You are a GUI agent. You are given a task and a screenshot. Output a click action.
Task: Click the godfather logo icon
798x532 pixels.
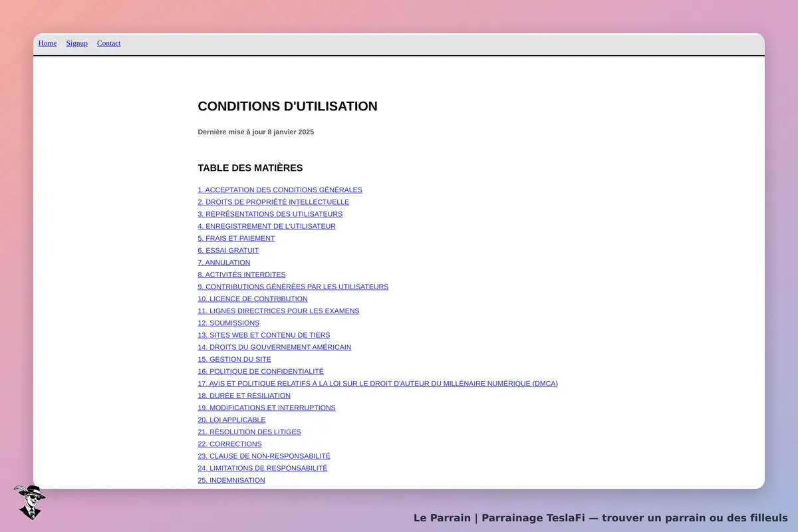tap(29, 502)
